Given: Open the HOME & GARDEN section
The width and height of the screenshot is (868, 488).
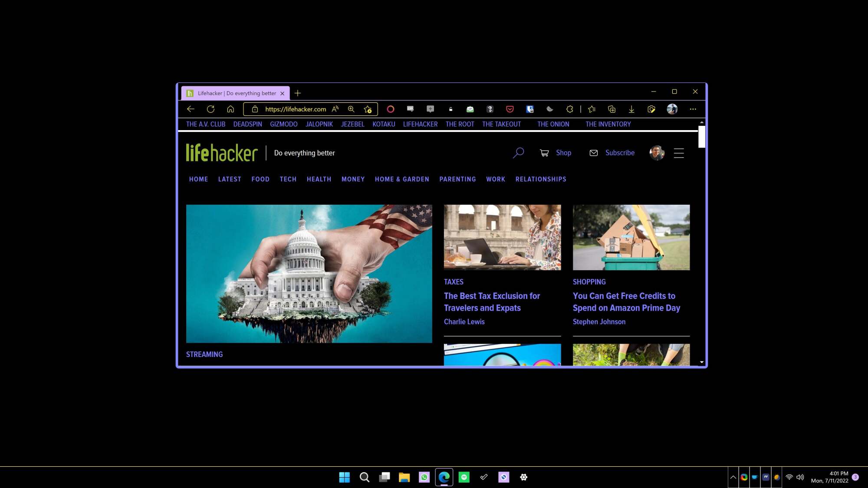Looking at the screenshot, I should click(402, 179).
